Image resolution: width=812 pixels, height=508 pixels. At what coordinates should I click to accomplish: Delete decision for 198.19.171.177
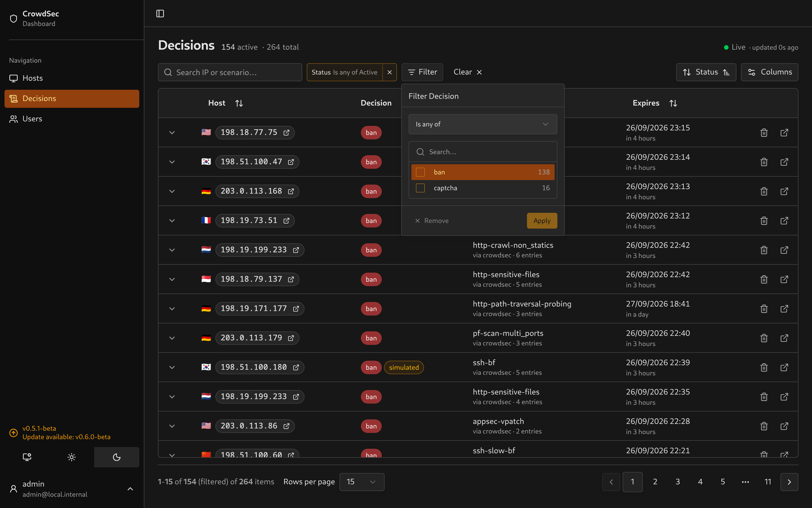[764, 309]
